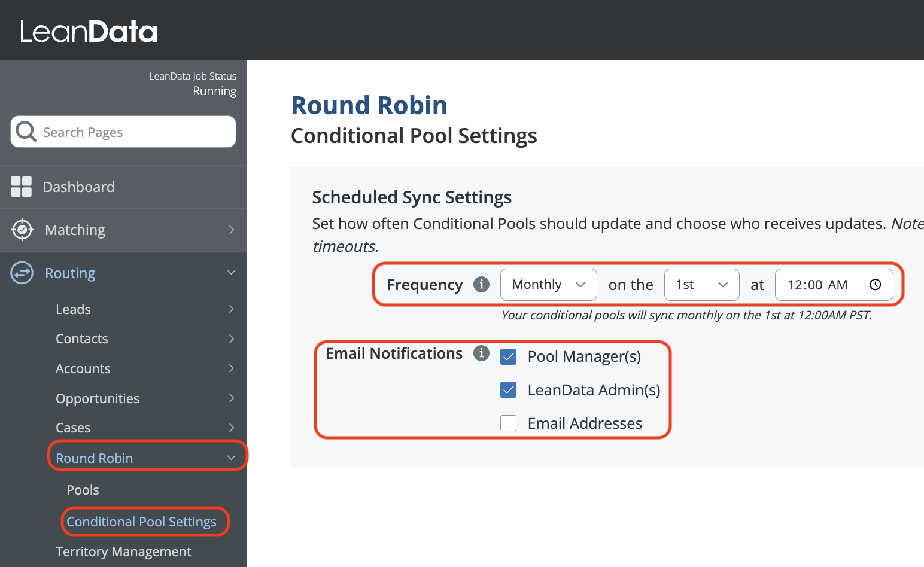Viewport: 924px width, 567px height.
Task: Click the clock icon in time field
Action: tap(875, 285)
